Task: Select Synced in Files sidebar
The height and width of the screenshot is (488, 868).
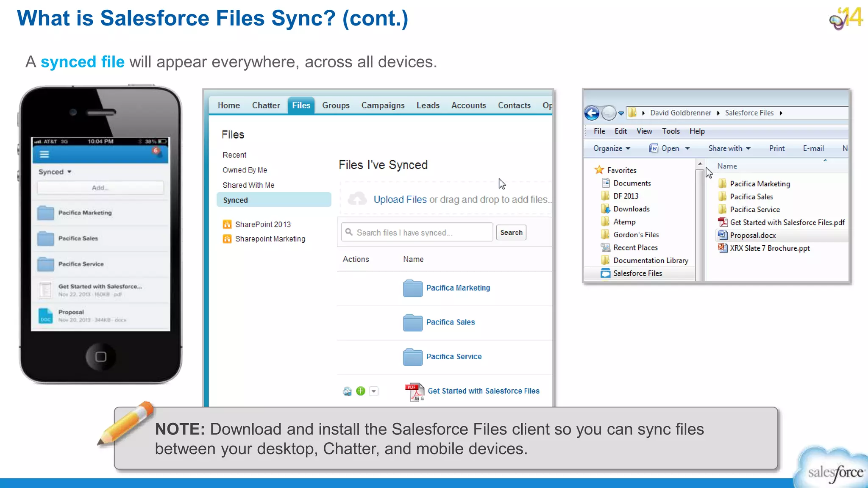Action: click(274, 200)
